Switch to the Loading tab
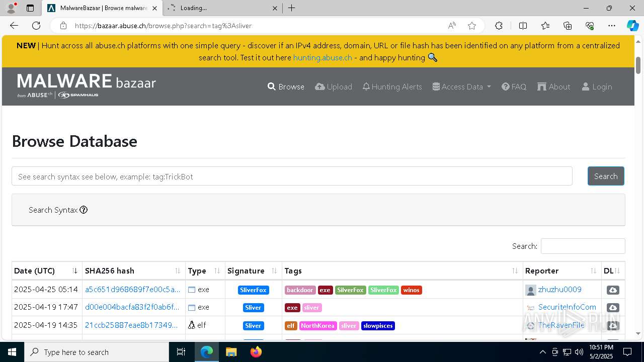The height and width of the screenshot is (362, 644). click(222, 8)
